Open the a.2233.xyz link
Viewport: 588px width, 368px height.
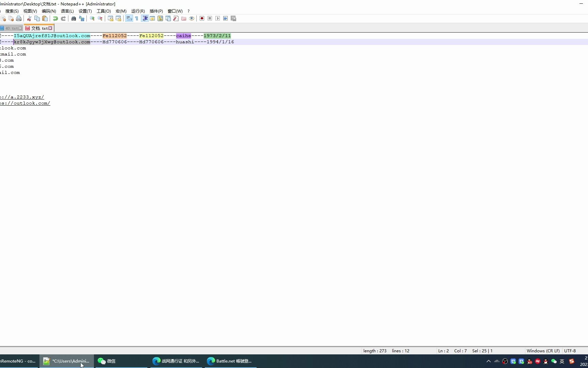22,97
